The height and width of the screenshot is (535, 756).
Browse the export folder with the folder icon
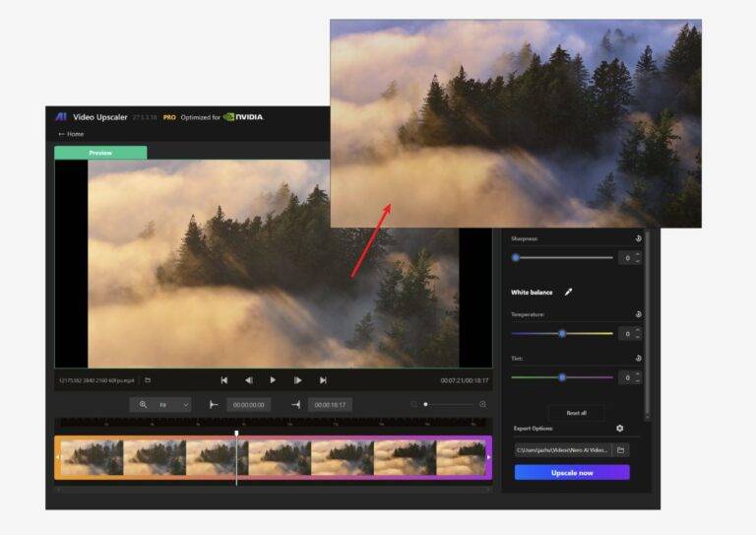tap(620, 449)
